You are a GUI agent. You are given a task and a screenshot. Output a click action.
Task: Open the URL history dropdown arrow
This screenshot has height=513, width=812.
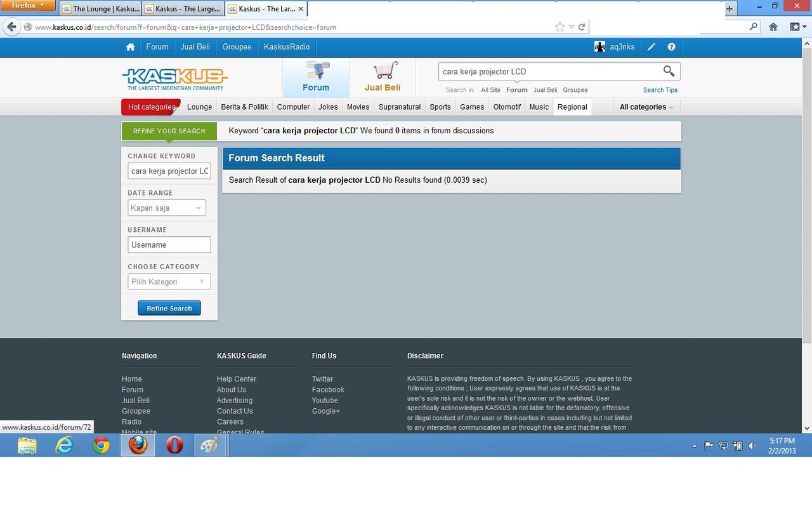coord(571,27)
